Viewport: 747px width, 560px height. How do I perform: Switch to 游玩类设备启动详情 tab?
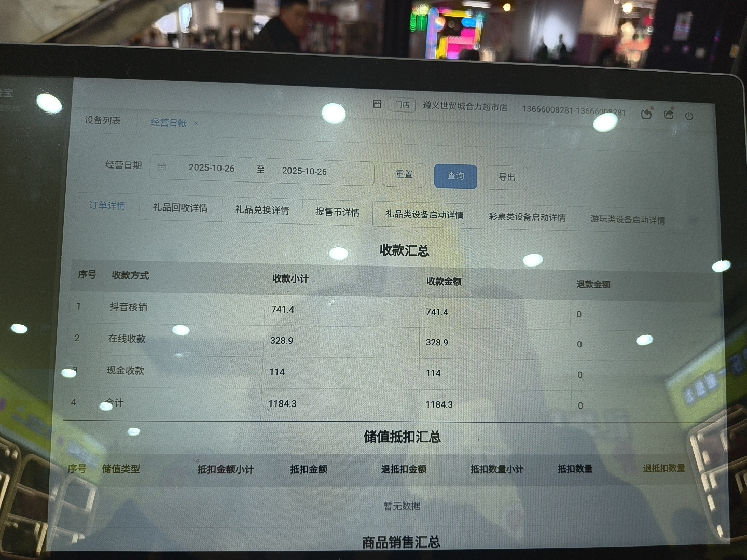click(627, 220)
